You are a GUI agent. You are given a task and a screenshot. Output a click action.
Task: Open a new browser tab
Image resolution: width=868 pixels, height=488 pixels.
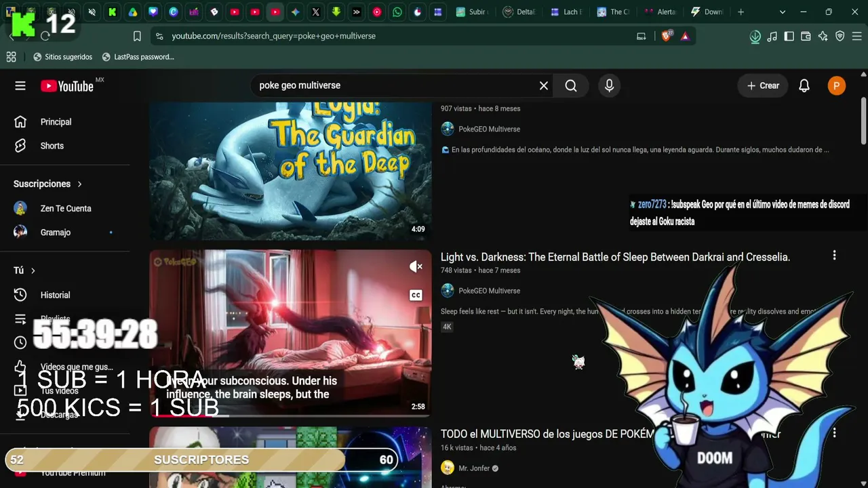pos(741,12)
